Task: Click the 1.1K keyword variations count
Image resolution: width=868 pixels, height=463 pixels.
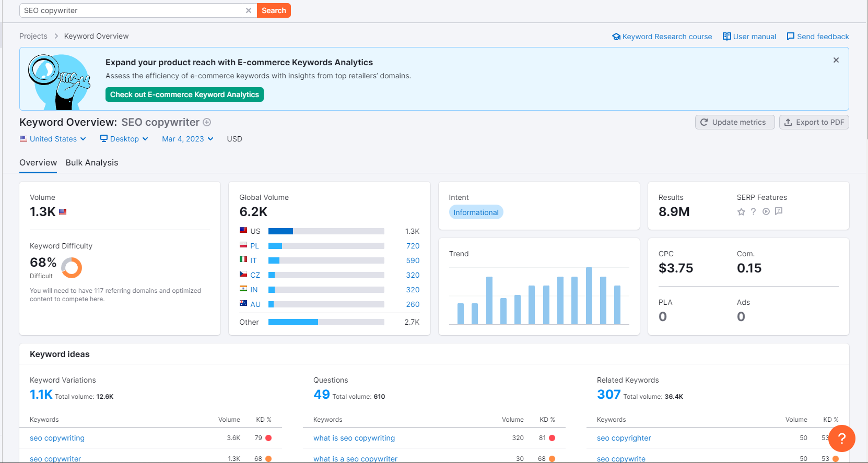Action: tap(41, 395)
